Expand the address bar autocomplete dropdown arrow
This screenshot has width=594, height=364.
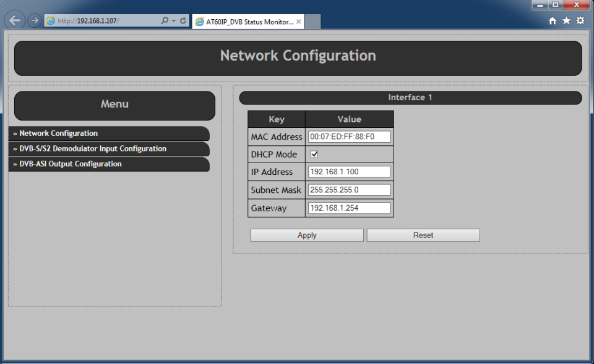point(174,21)
